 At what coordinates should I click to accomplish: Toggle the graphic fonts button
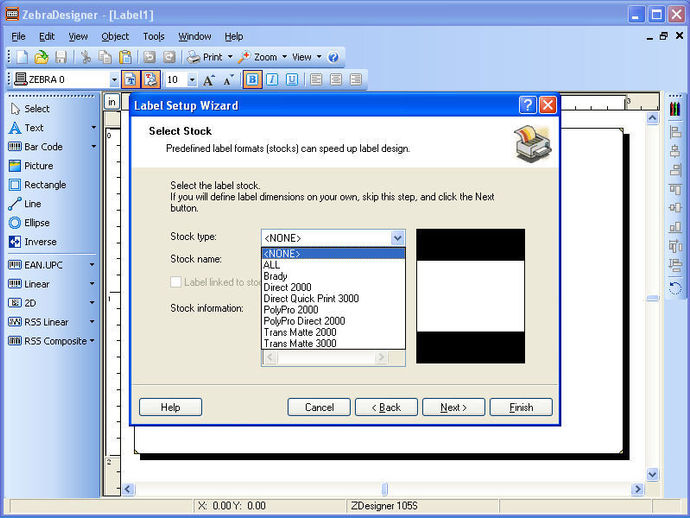point(150,80)
